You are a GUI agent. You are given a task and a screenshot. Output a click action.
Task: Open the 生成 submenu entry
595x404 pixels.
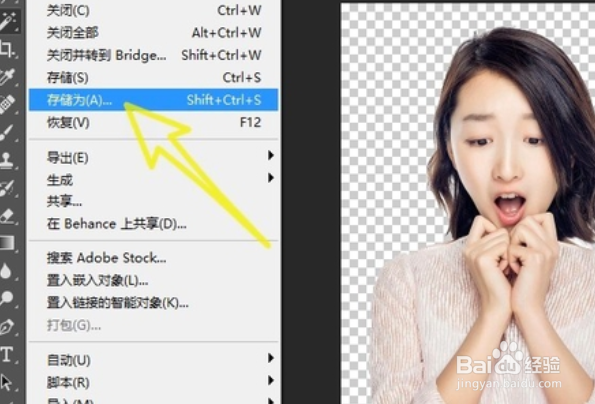(x=154, y=179)
